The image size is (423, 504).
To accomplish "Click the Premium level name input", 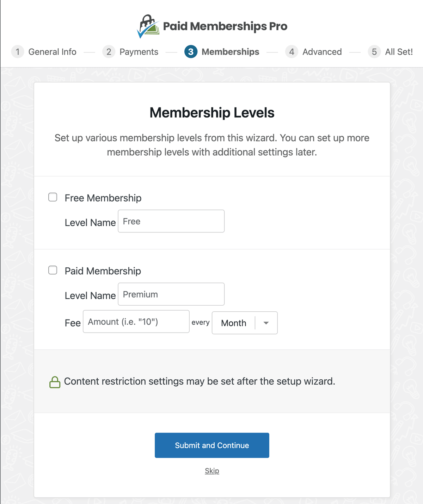I will pos(171,294).
